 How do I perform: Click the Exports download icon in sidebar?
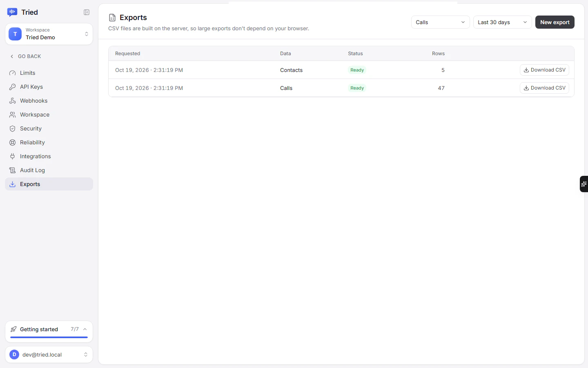click(13, 184)
